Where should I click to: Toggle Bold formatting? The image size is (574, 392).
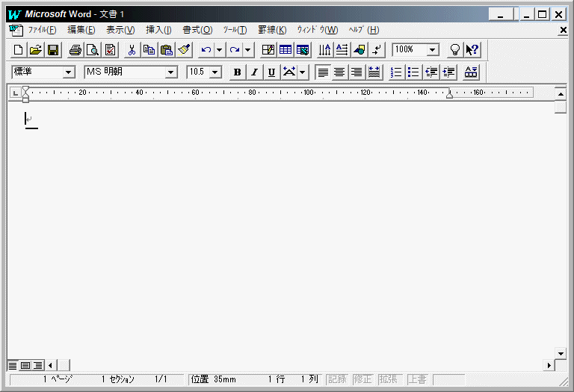coord(237,72)
